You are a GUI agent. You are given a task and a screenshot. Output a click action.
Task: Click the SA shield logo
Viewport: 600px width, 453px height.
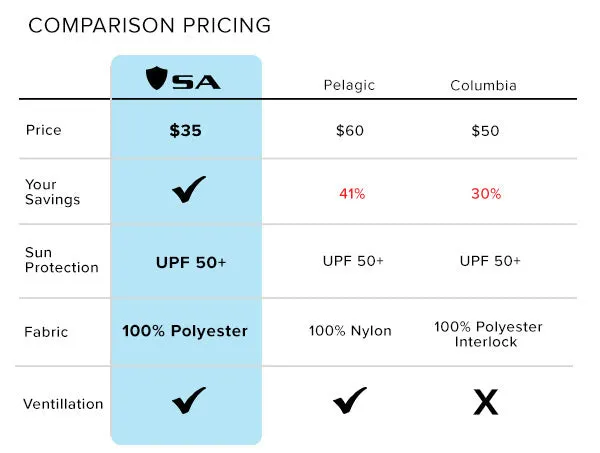183,78
